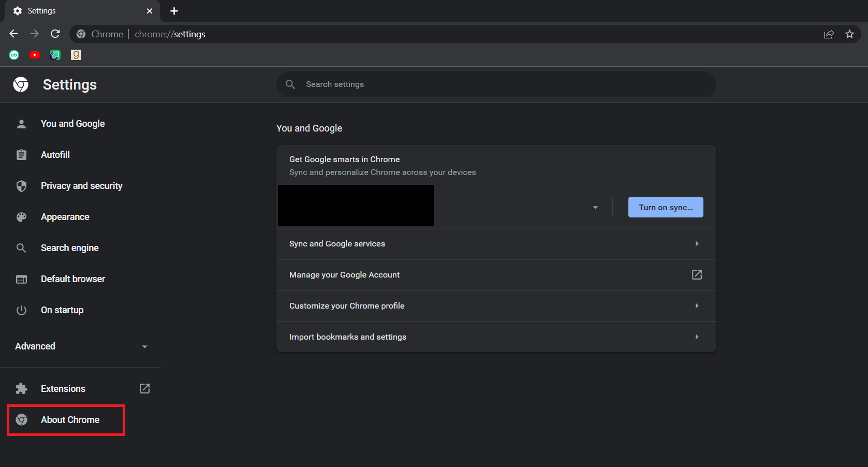
Task: Expand Customize your Chrome profile arrow
Action: (697, 306)
